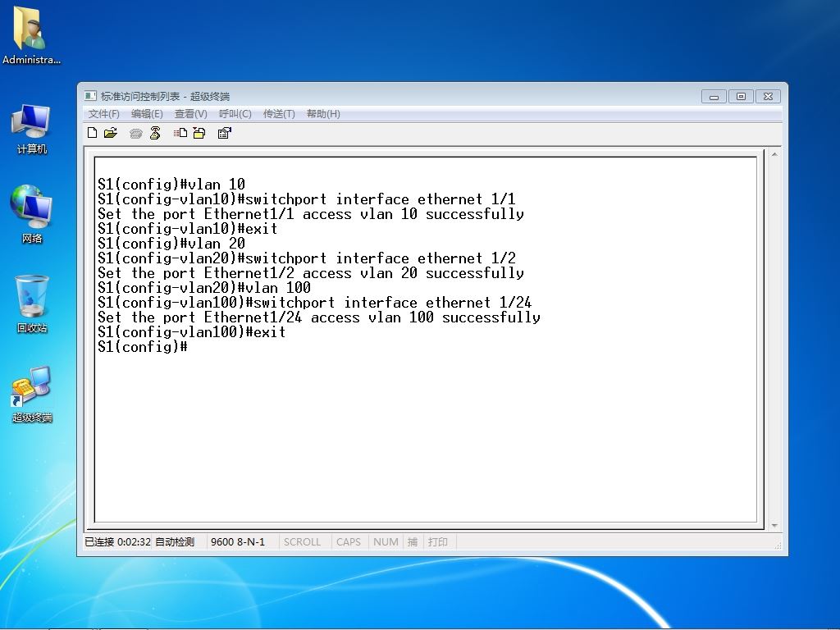Screen dimensions: 840x630
Task: Click the window title '标准访问控制列表 - 超级终端'
Action: 165,97
